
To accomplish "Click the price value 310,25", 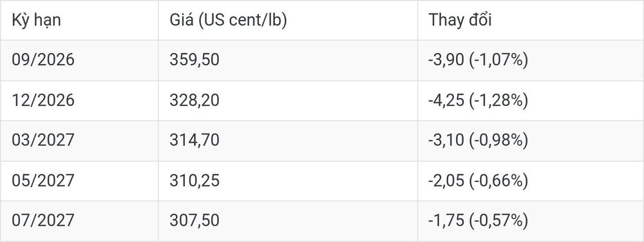I will (x=194, y=181).
